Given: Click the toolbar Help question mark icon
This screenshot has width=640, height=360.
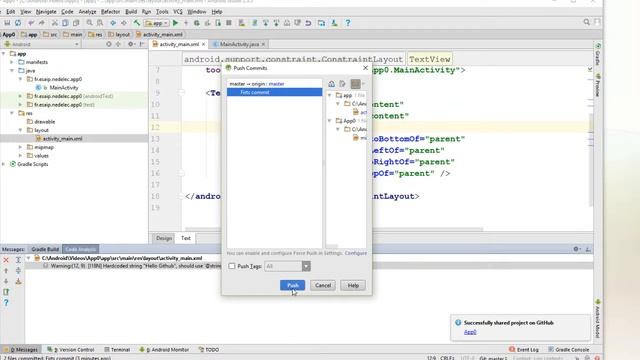Looking at the screenshot, I should [348, 23].
